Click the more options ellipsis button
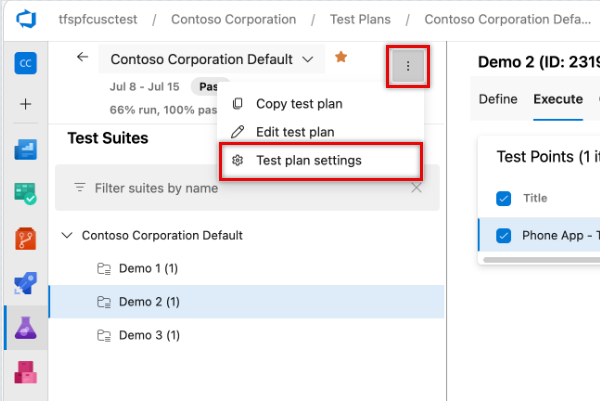 click(x=408, y=67)
